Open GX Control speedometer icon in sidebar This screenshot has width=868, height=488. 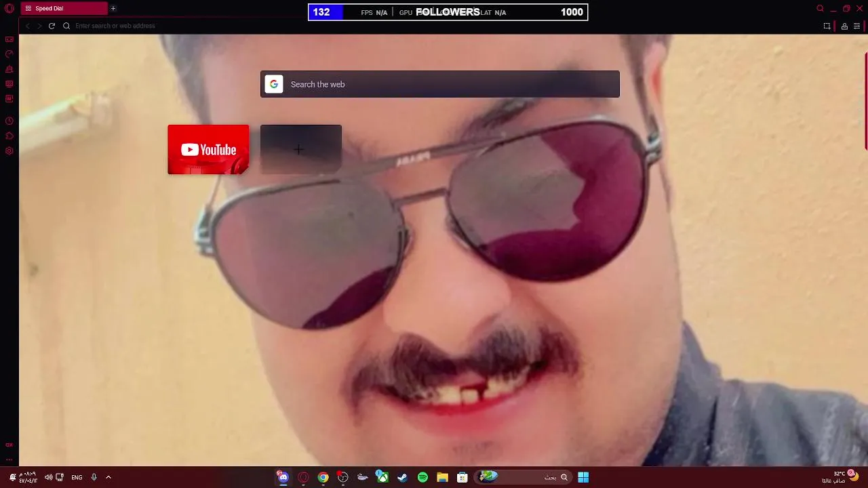(9, 54)
